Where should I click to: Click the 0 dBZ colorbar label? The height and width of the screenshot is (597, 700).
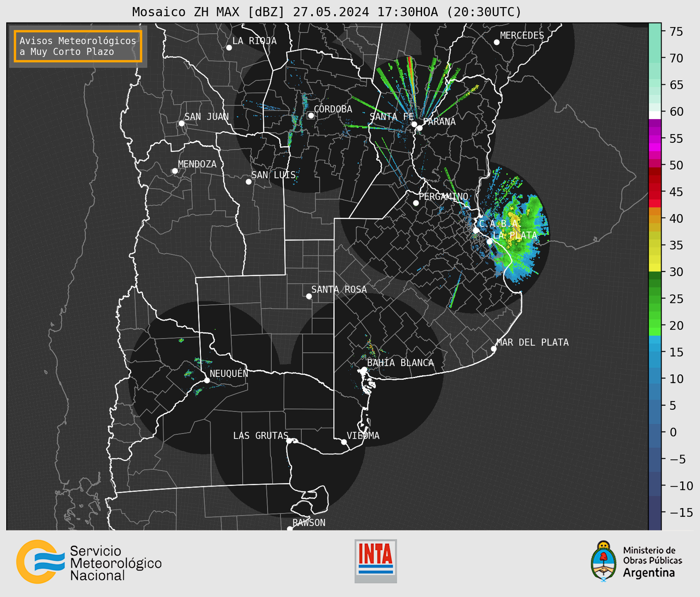pos(673,432)
